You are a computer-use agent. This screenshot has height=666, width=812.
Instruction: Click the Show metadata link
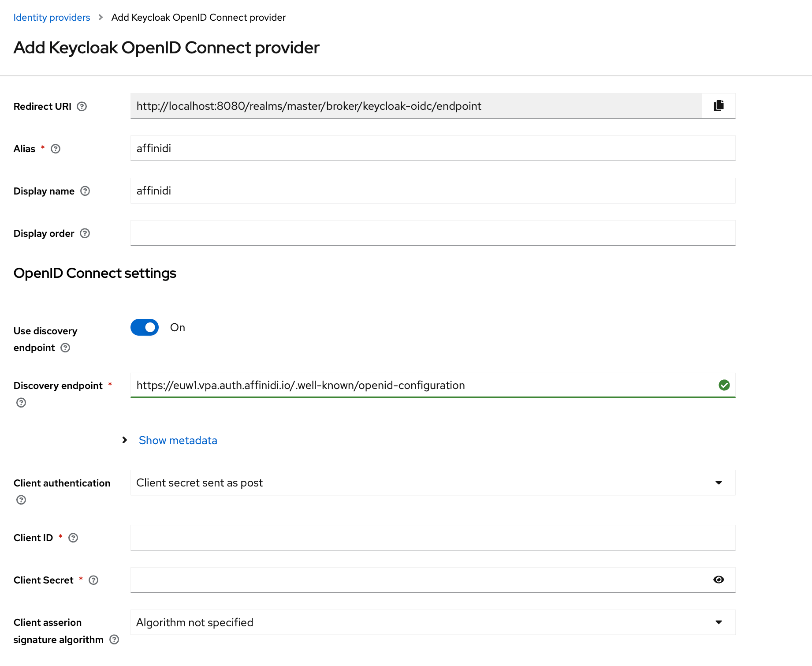tap(178, 440)
